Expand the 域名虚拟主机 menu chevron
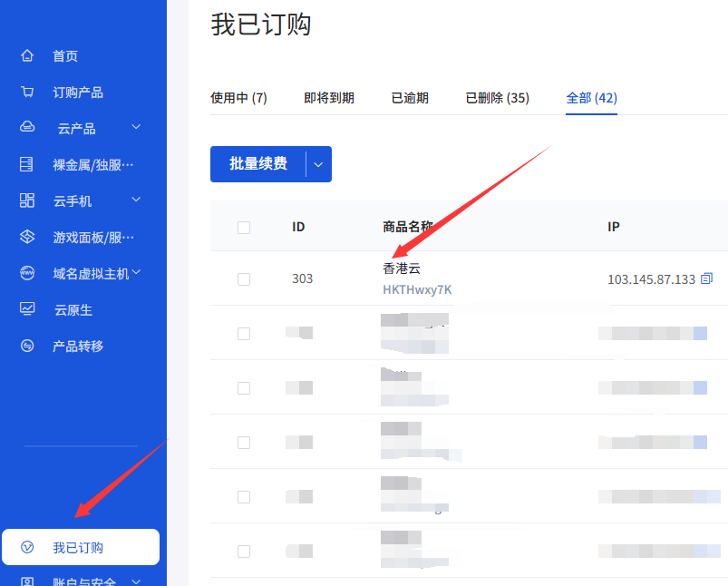 (x=136, y=272)
